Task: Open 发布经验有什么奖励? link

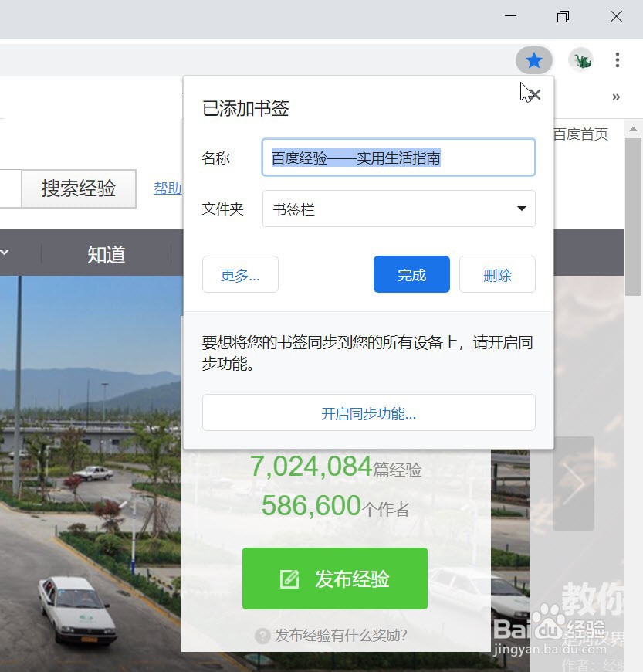Action: point(340,635)
